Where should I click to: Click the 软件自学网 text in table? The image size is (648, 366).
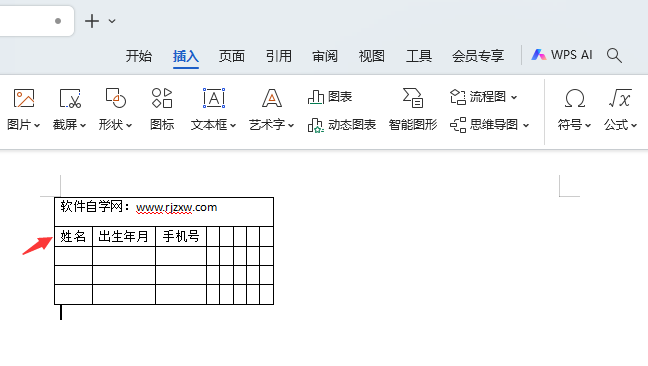tap(92, 206)
